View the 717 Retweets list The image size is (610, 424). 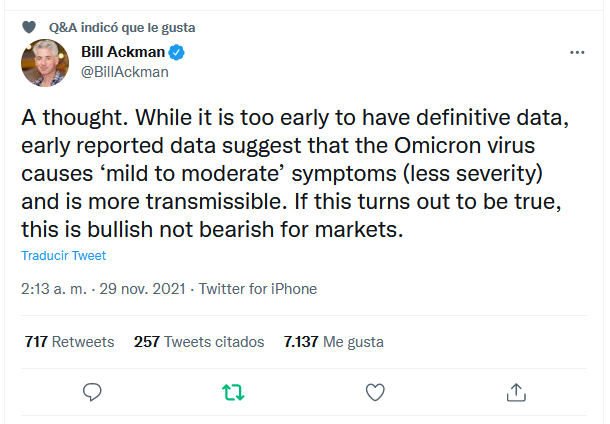[x=69, y=341]
